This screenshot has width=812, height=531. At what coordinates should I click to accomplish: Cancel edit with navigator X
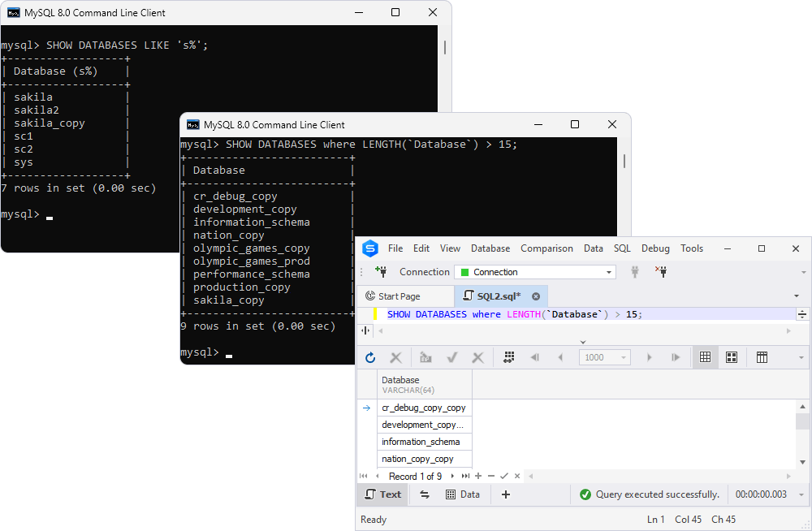(517, 476)
